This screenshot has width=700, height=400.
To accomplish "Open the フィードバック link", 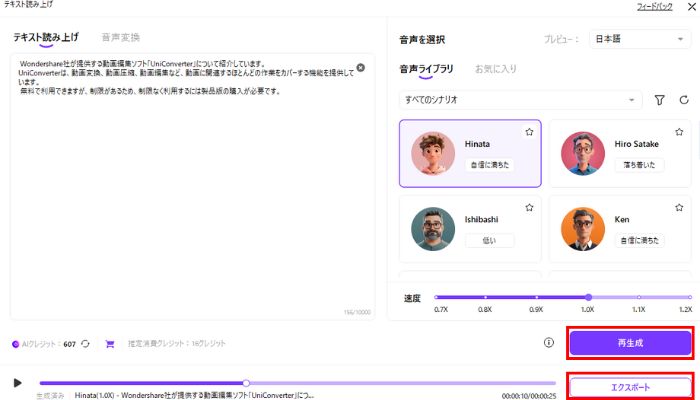I will [654, 7].
